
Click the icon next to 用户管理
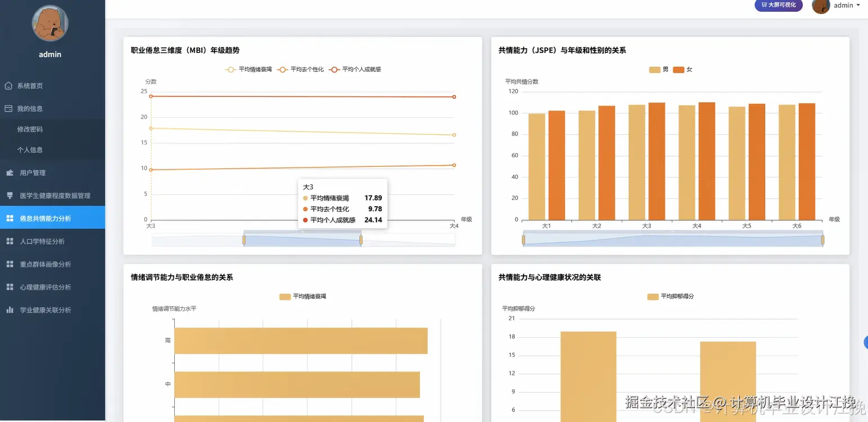pos(10,173)
